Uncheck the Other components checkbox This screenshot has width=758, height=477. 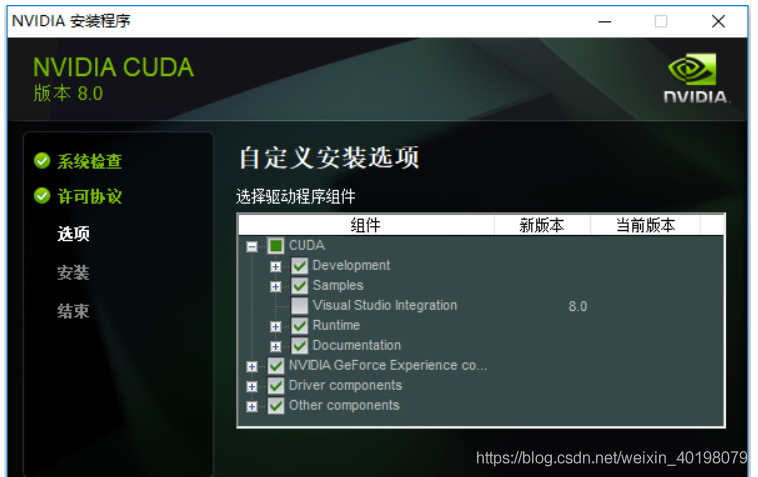click(x=276, y=405)
